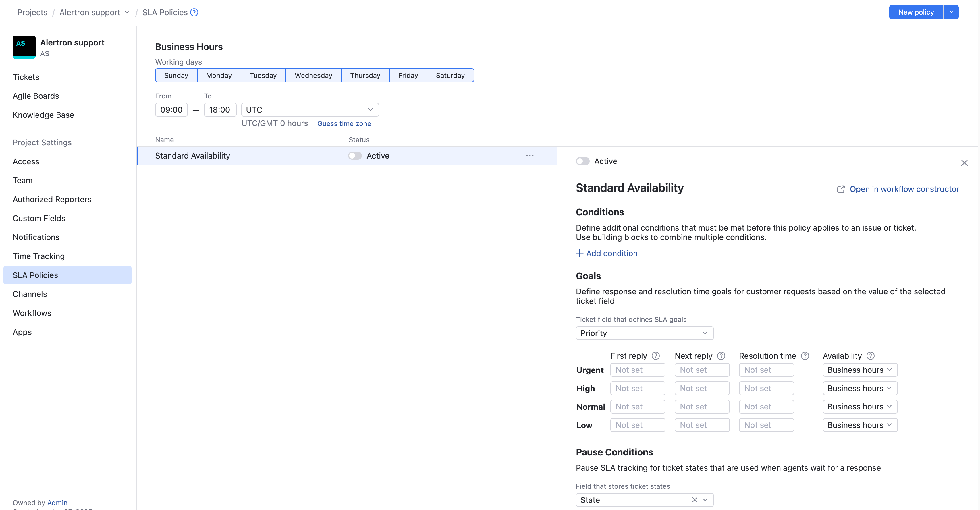980x510 pixels.
Task: Close the Standard Availability details panel
Action: 965,163
